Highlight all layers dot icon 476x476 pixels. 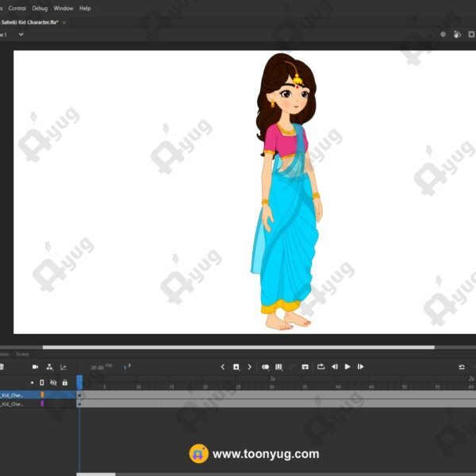(33, 383)
